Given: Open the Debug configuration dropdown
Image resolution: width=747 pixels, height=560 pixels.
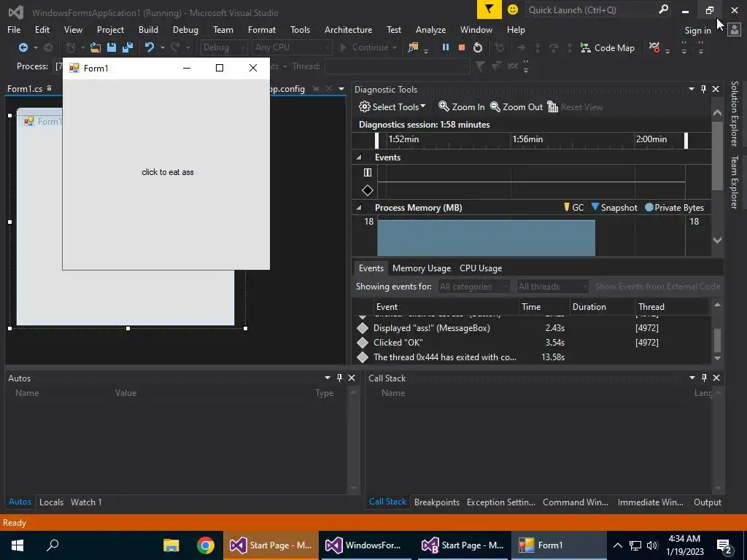Looking at the screenshot, I should [223, 47].
